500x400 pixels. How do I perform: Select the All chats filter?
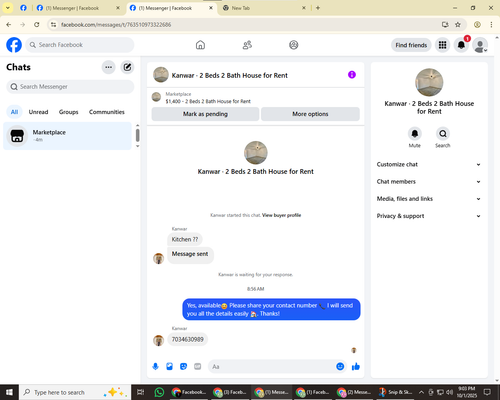coord(14,112)
